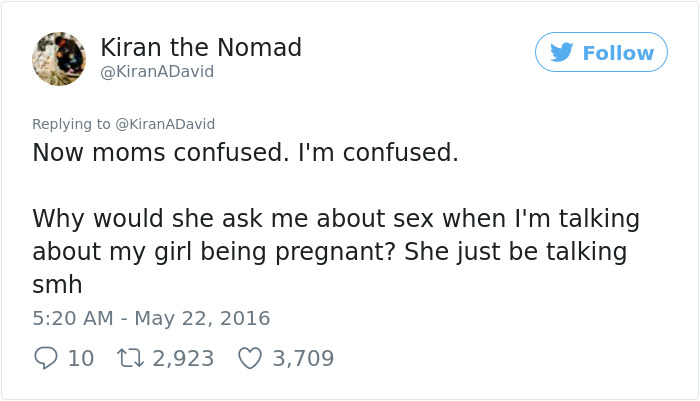Click the display name Kiran the Nomad
The height and width of the screenshot is (401, 700).
pos(201,47)
